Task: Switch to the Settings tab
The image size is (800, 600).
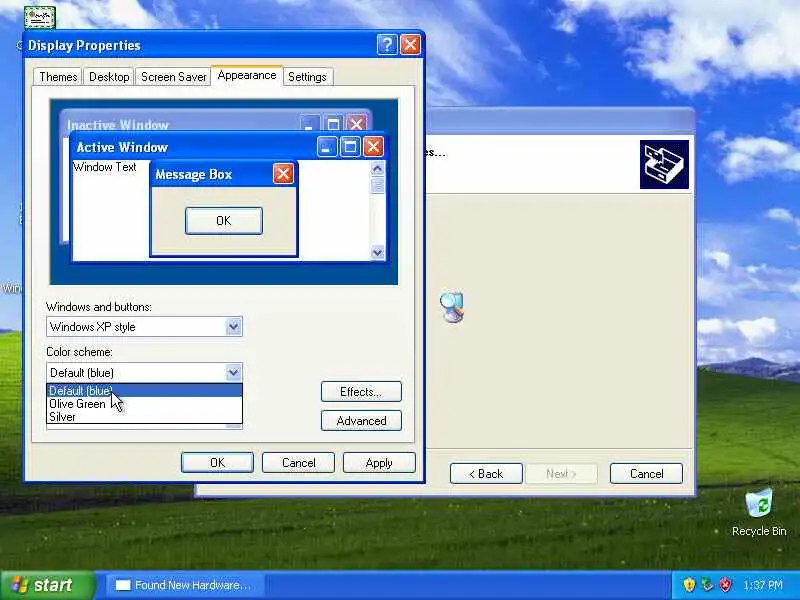Action: pyautogui.click(x=307, y=77)
